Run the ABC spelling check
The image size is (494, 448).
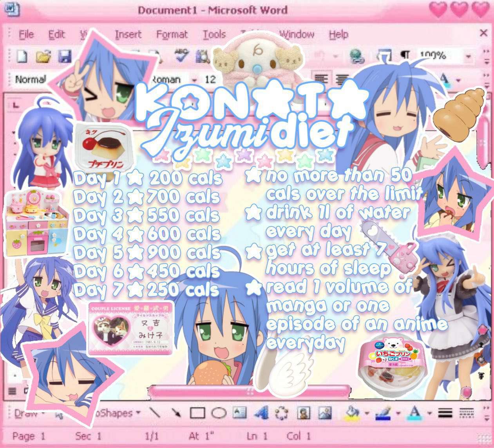181,55
